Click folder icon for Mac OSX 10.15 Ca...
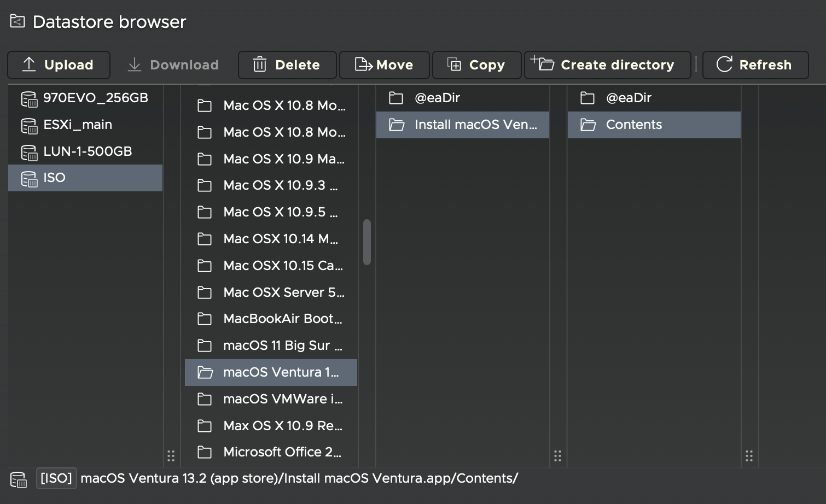 (x=205, y=266)
